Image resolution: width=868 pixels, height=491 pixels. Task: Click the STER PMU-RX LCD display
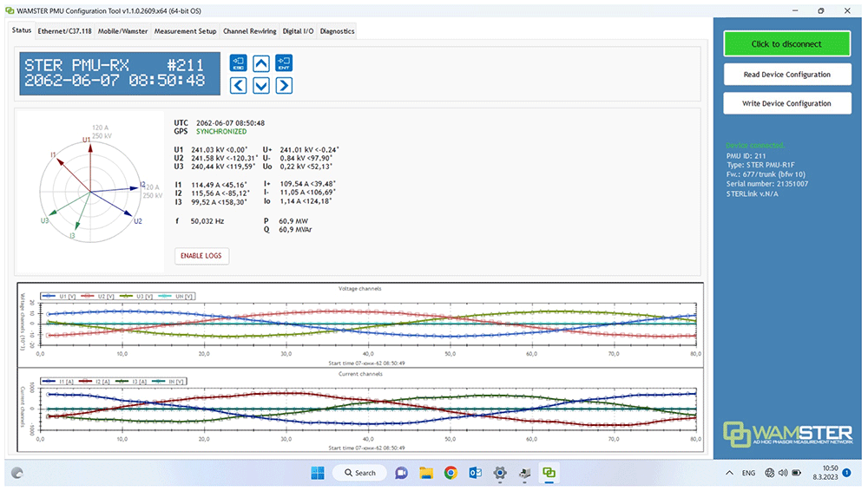(120, 74)
